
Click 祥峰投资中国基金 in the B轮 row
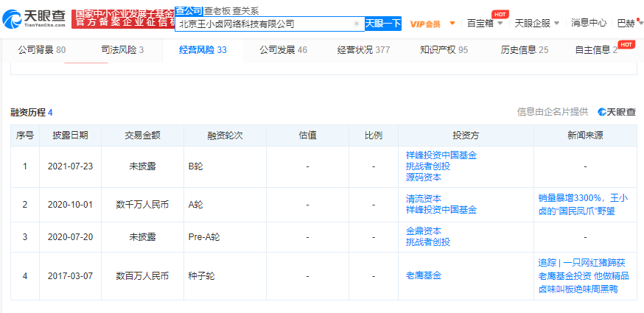(x=441, y=155)
